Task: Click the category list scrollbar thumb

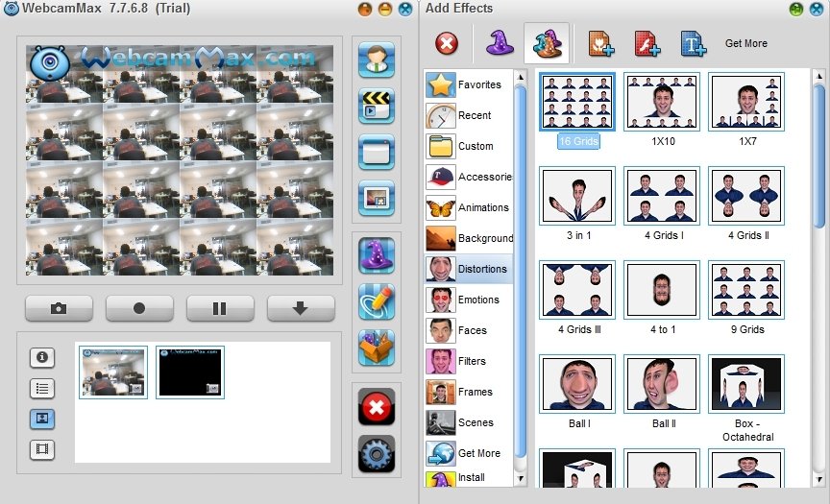Action: (x=521, y=271)
